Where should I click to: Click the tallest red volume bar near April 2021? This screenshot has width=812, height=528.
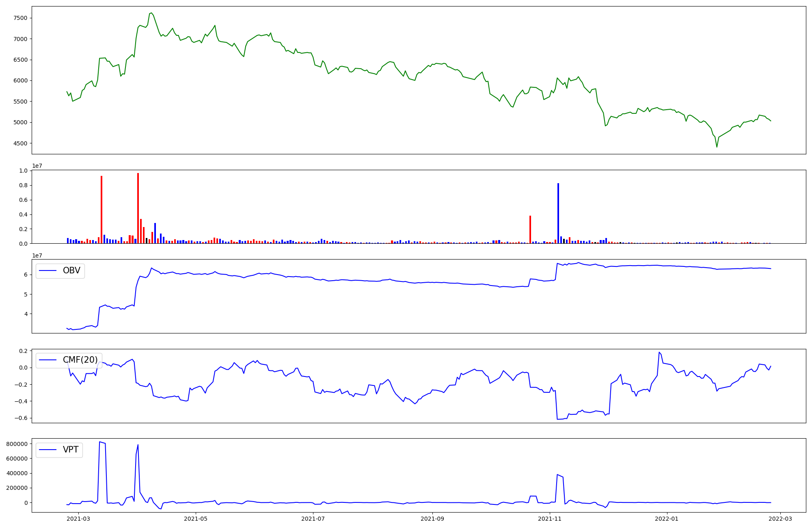pyautogui.click(x=138, y=208)
